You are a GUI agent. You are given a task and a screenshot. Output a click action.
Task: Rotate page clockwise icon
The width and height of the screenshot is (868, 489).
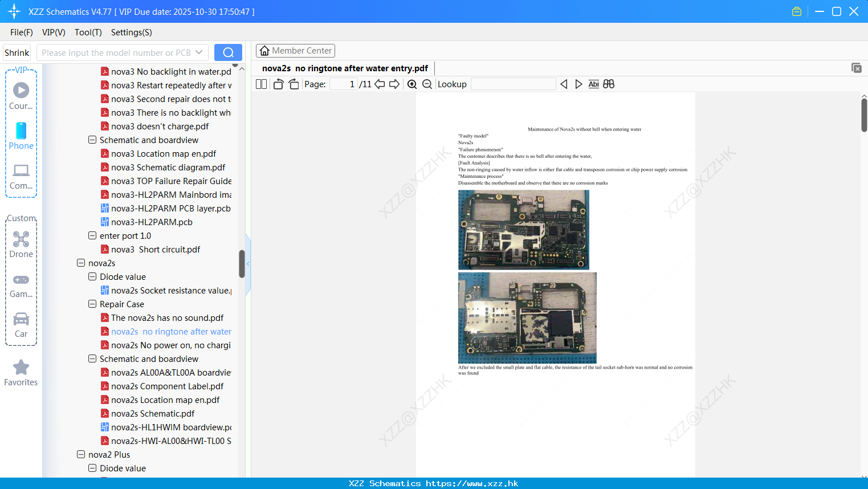(294, 84)
